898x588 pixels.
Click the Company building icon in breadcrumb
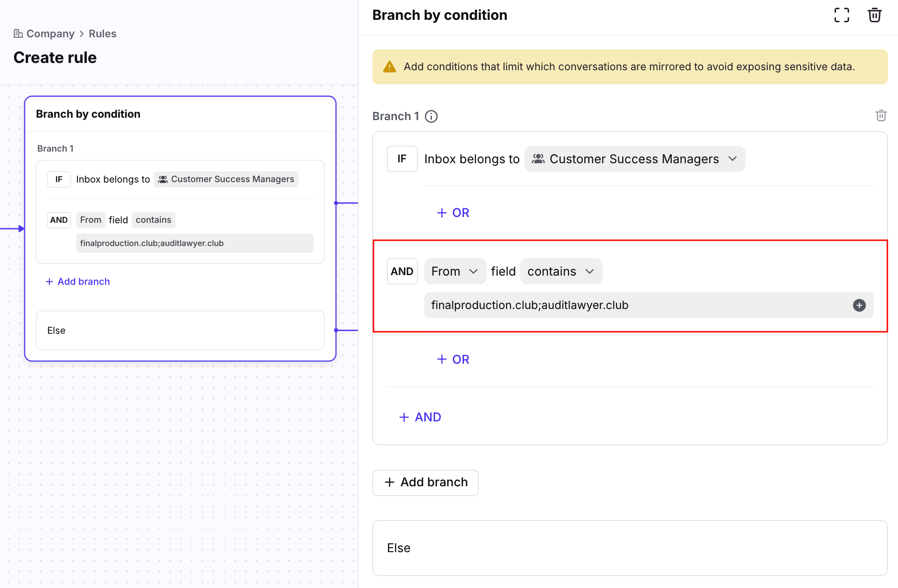pyautogui.click(x=18, y=33)
